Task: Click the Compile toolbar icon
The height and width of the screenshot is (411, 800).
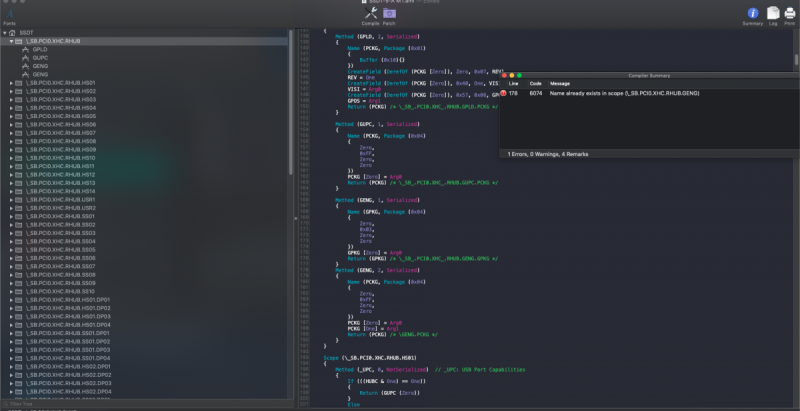Action: click(x=369, y=14)
